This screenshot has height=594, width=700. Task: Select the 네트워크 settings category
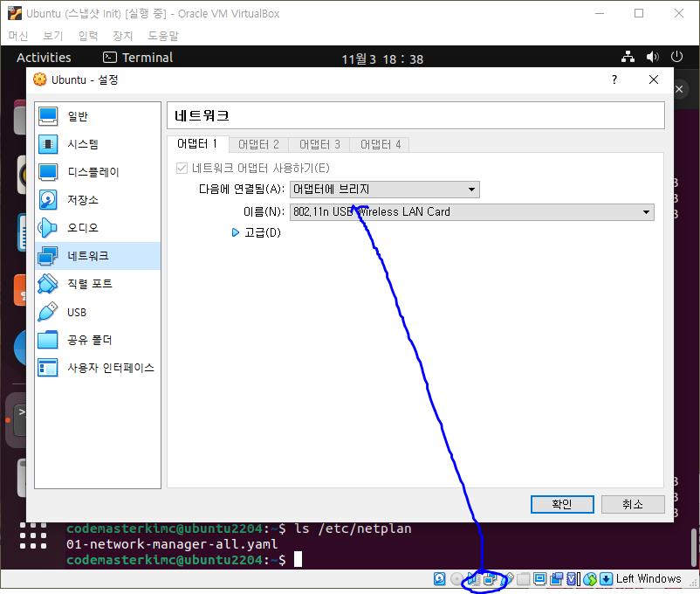click(98, 256)
